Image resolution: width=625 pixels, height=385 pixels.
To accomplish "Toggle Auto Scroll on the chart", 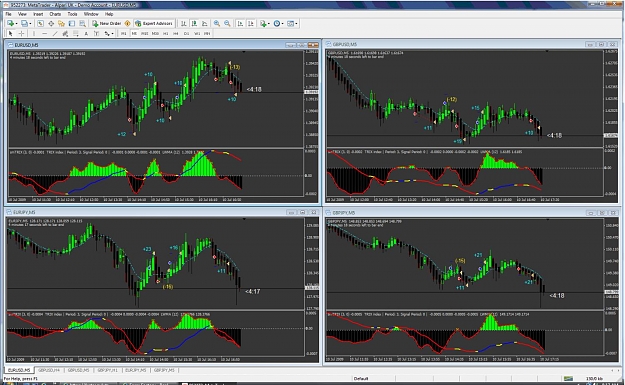I will (240, 24).
